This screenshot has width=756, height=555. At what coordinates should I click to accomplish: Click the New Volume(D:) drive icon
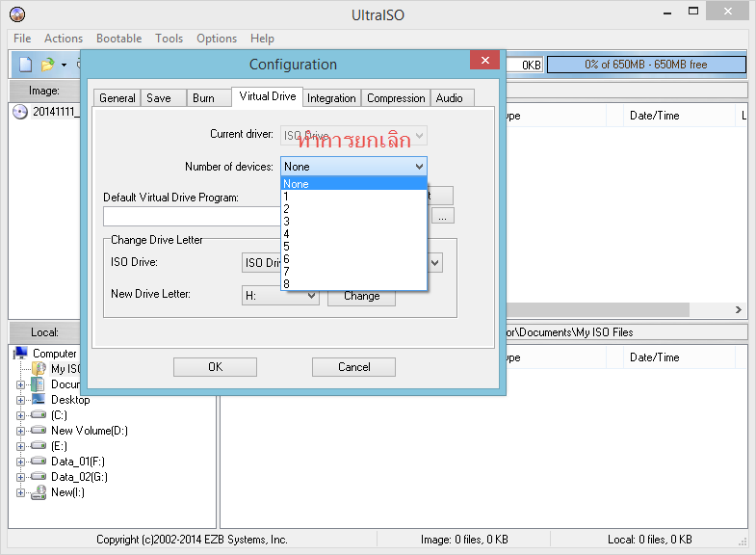(x=39, y=430)
